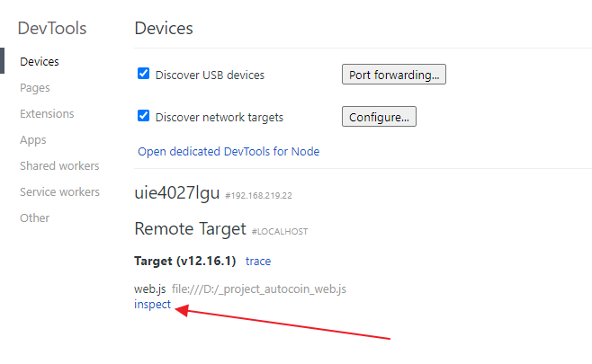592x364 pixels.
Task: Select the web.js target name
Action: tap(150, 289)
